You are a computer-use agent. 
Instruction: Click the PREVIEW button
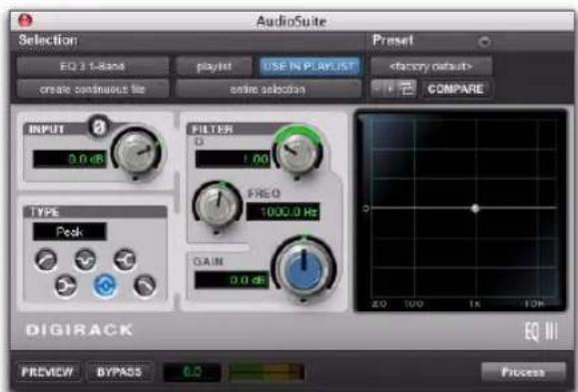click(48, 372)
